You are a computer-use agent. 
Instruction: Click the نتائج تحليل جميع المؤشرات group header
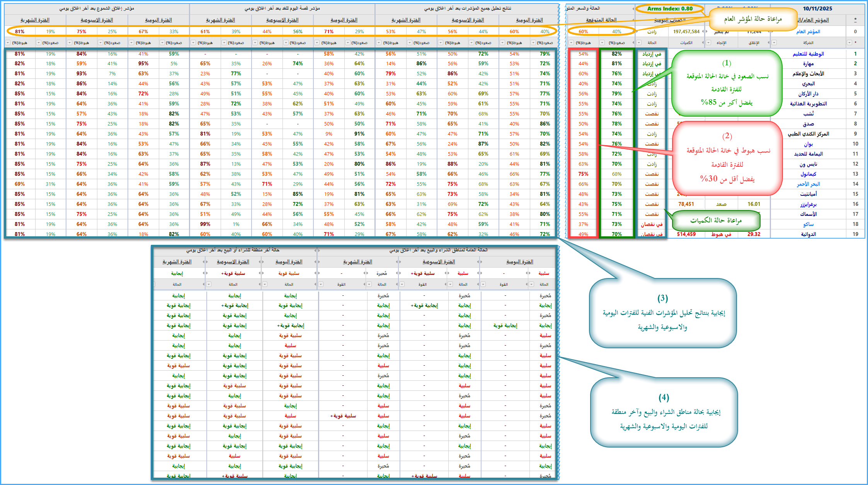(x=468, y=8)
